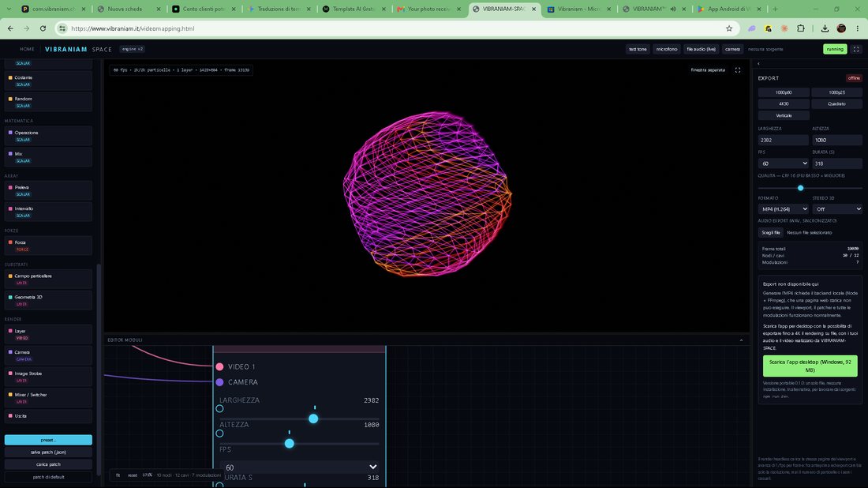
Task: Enable the test tone audio source
Action: pyautogui.click(x=638, y=49)
